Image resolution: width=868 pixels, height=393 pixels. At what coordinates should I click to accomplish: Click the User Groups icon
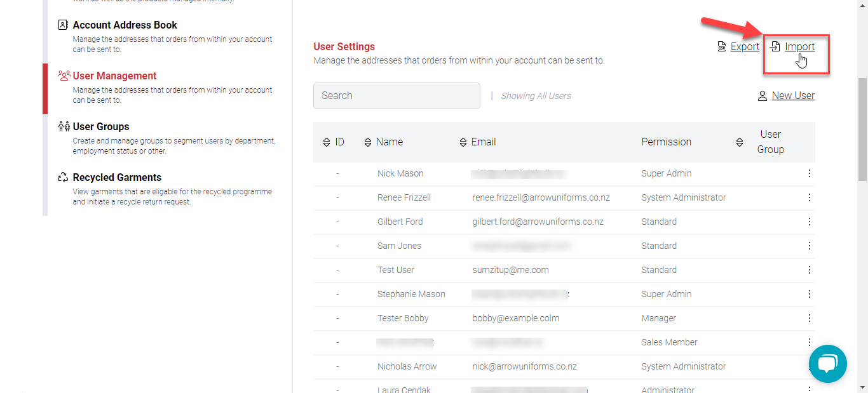[x=64, y=126]
